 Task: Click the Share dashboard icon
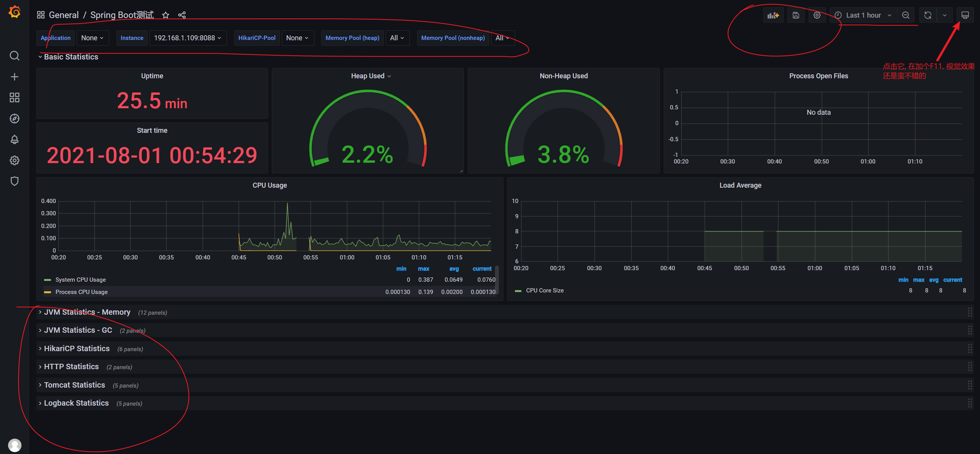coord(182,15)
